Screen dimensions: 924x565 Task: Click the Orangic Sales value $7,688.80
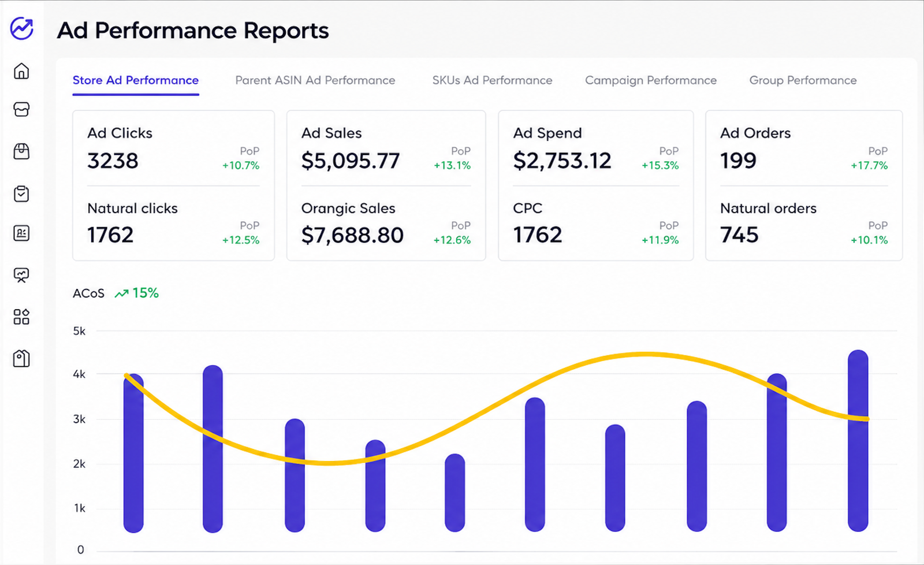pos(352,235)
